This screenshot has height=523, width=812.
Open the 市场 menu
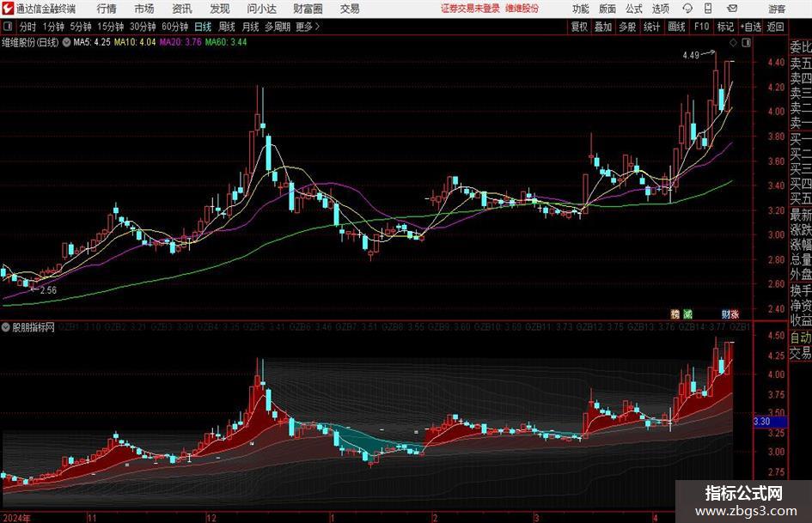point(144,9)
